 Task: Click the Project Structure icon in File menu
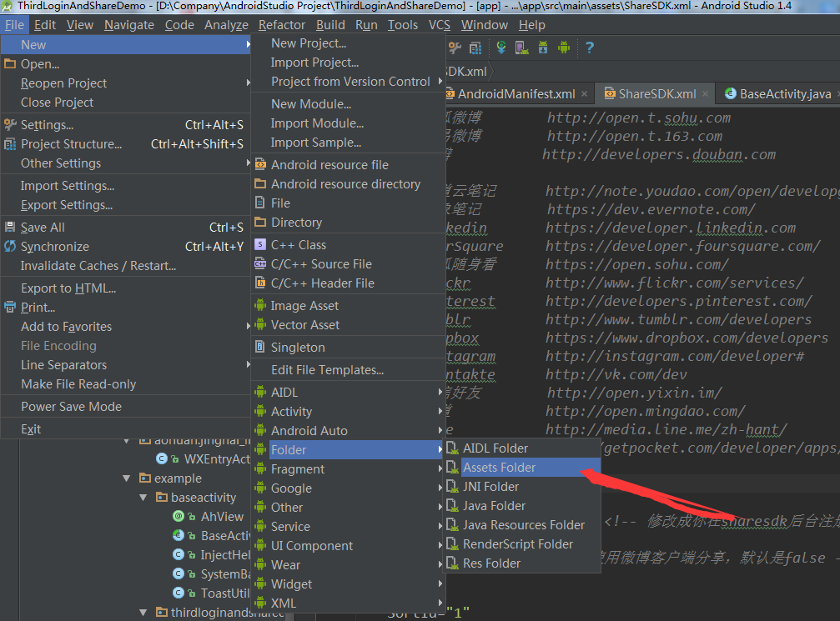click(10, 144)
